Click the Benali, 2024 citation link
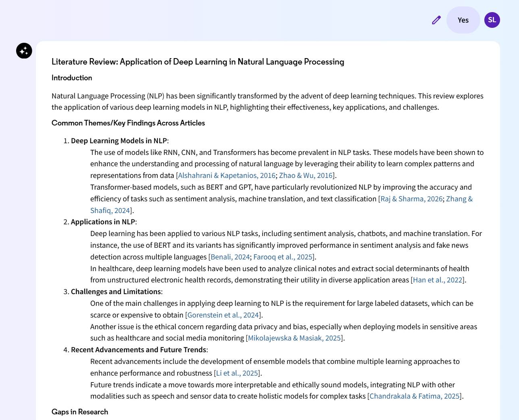 pyautogui.click(x=230, y=257)
